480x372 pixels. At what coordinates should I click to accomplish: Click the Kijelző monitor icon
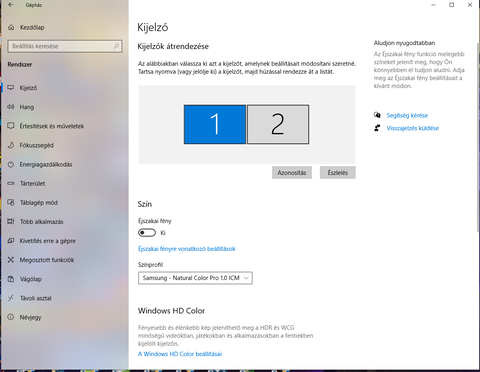point(11,88)
